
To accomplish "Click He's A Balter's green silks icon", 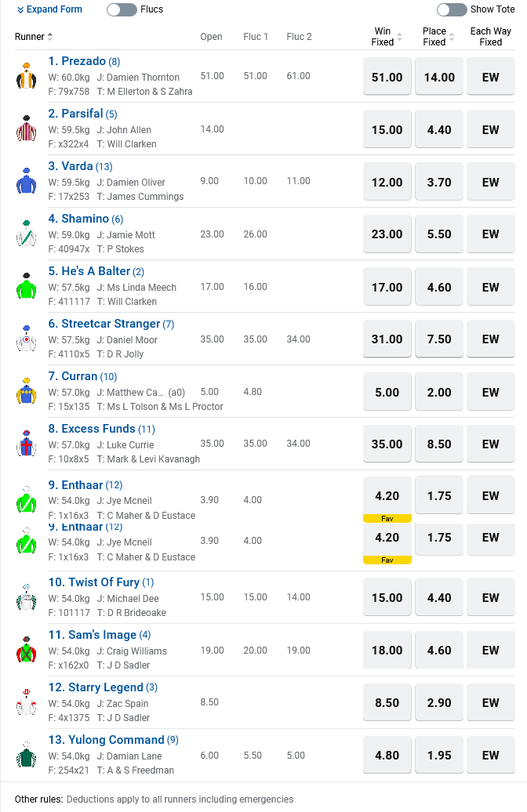I will click(26, 286).
